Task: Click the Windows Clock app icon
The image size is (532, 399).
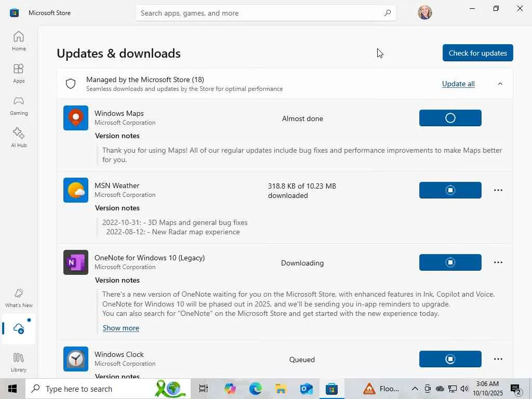Action: (x=76, y=359)
